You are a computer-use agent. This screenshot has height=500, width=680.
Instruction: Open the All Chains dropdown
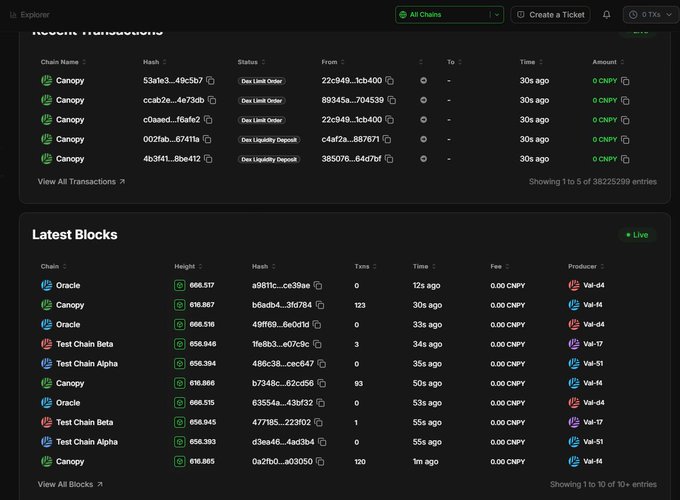pos(449,15)
